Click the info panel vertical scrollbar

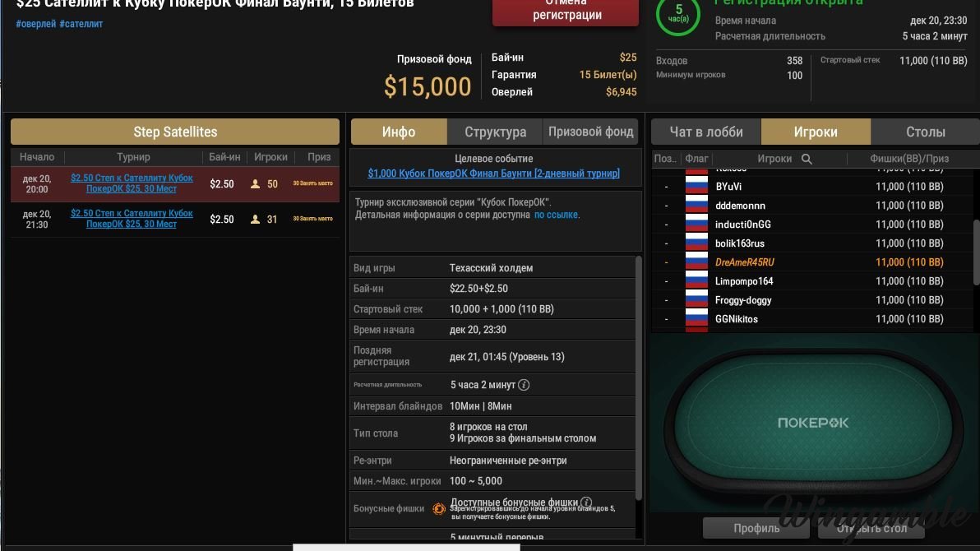click(638, 377)
